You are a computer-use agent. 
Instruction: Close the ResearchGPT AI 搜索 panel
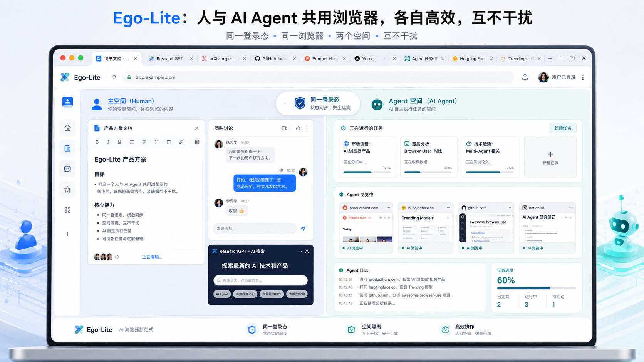point(307,251)
